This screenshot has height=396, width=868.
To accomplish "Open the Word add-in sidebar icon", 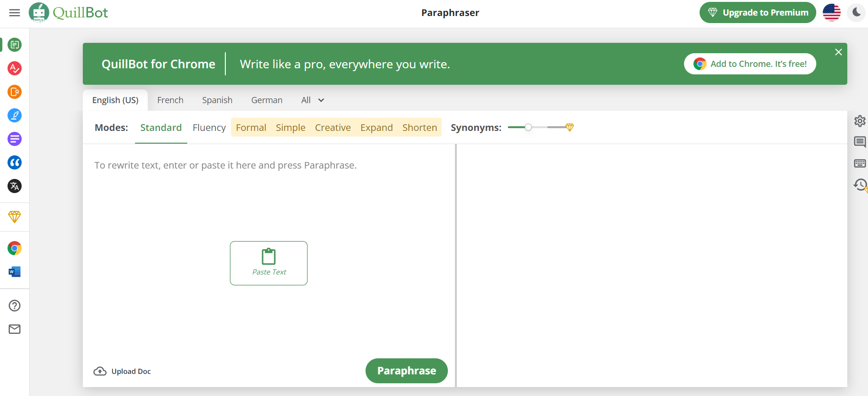I will 15,272.
